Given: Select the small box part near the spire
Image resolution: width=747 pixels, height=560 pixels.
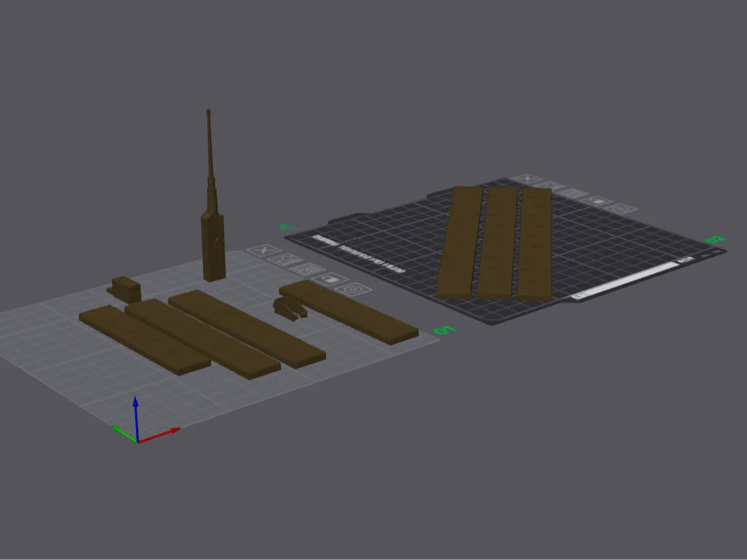Looking at the screenshot, I should click(126, 288).
